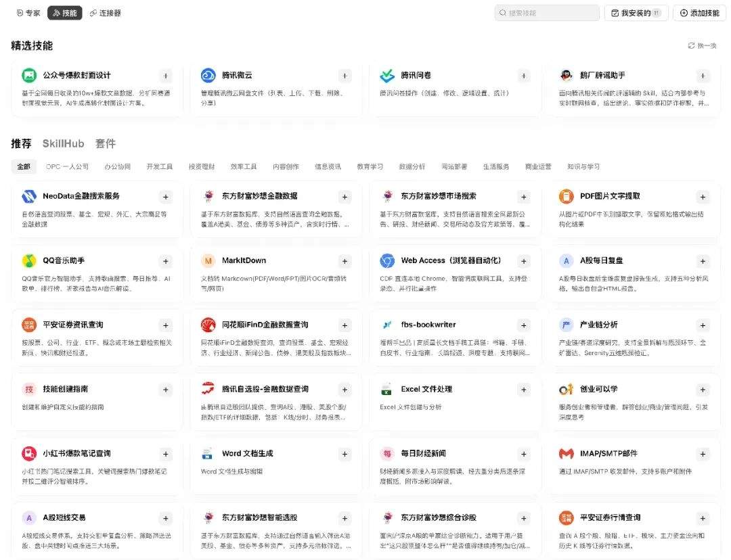Viewport: 731px width, 560px height.
Task: Filter by 网站部署 category
Action: point(455,166)
